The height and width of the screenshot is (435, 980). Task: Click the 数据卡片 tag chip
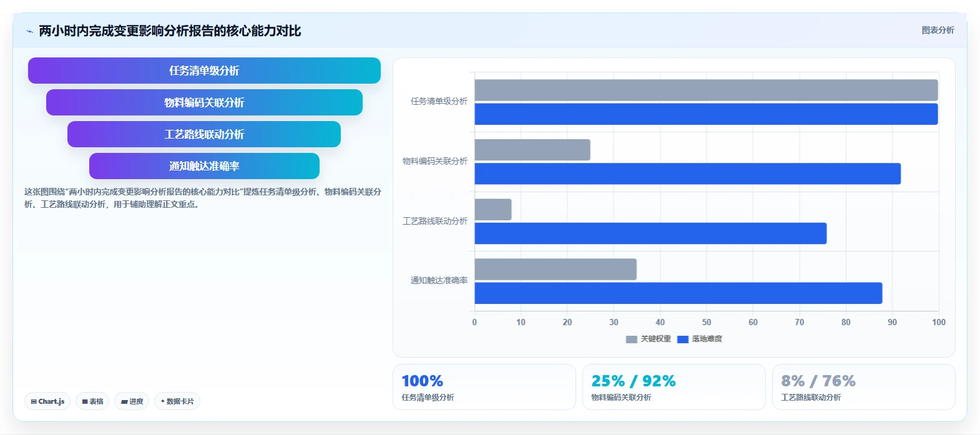[177, 401]
